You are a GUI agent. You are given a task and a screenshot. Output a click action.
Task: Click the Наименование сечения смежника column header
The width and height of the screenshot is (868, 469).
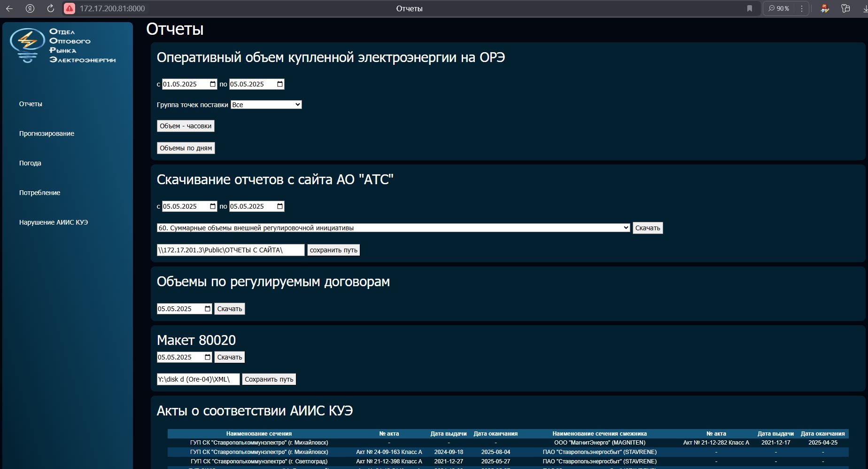coord(599,434)
